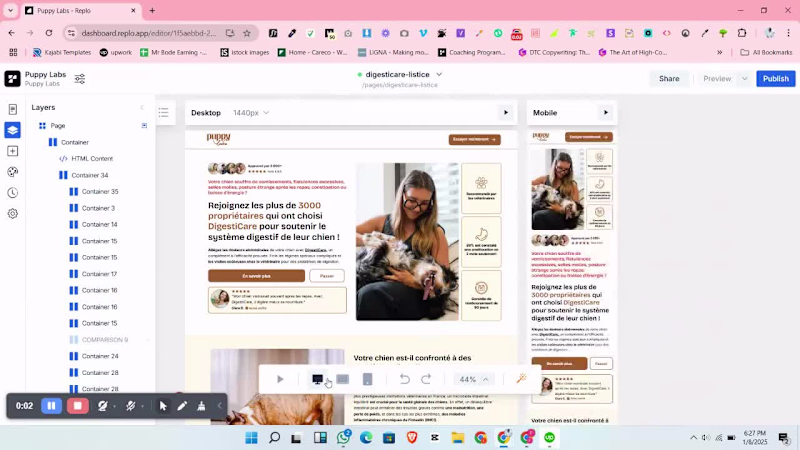Screen dimensions: 800x450
Task: Open a new browser tab
Action: click(152, 10)
